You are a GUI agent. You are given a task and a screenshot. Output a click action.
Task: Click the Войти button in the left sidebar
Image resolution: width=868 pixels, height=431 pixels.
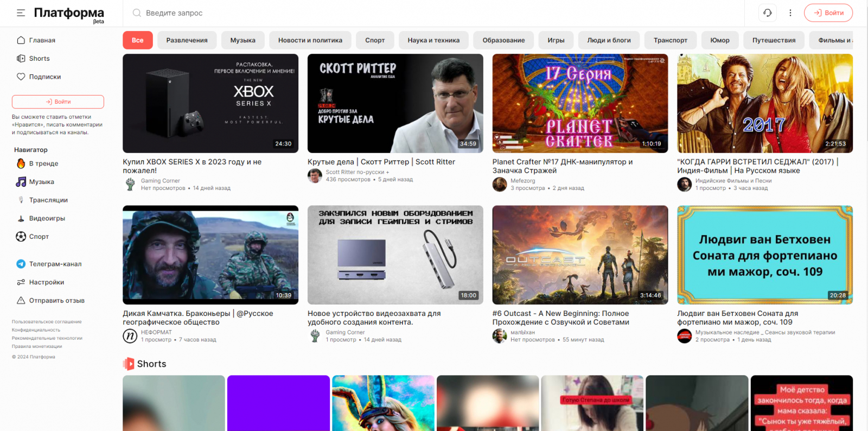(x=58, y=102)
